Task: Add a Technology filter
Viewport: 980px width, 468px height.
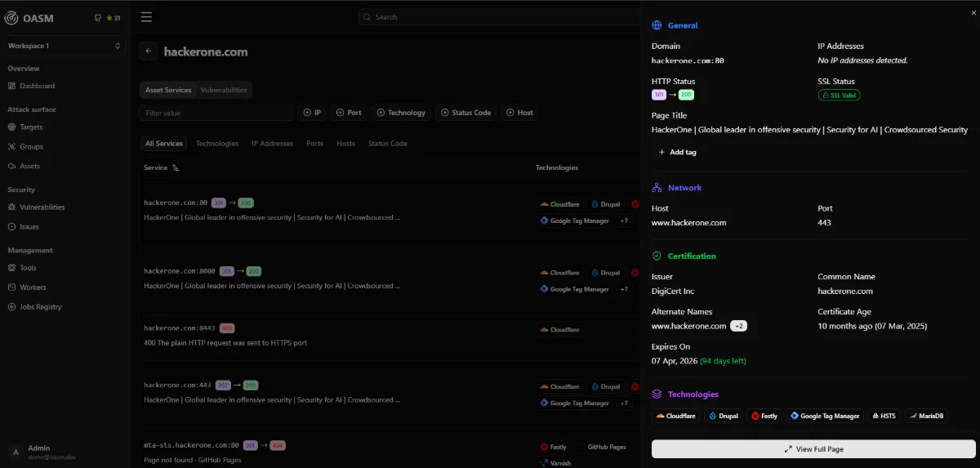Action: click(x=401, y=113)
